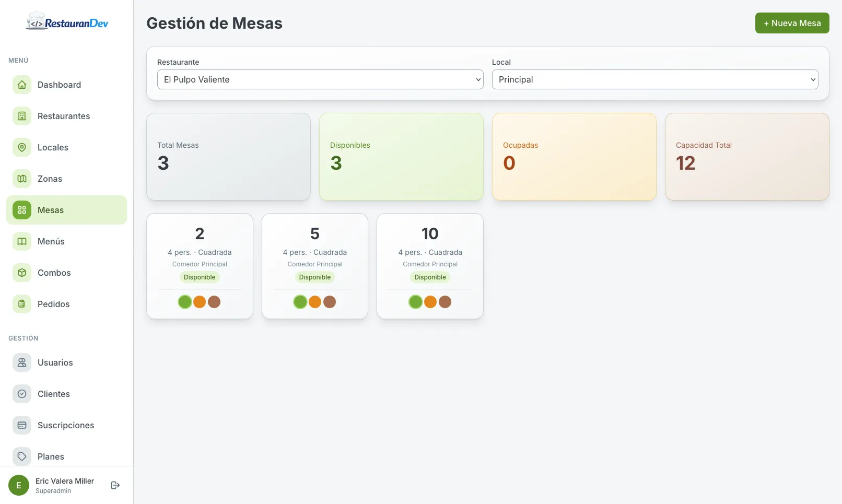
Task: Click the Restaurantes building icon
Action: pyautogui.click(x=21, y=116)
